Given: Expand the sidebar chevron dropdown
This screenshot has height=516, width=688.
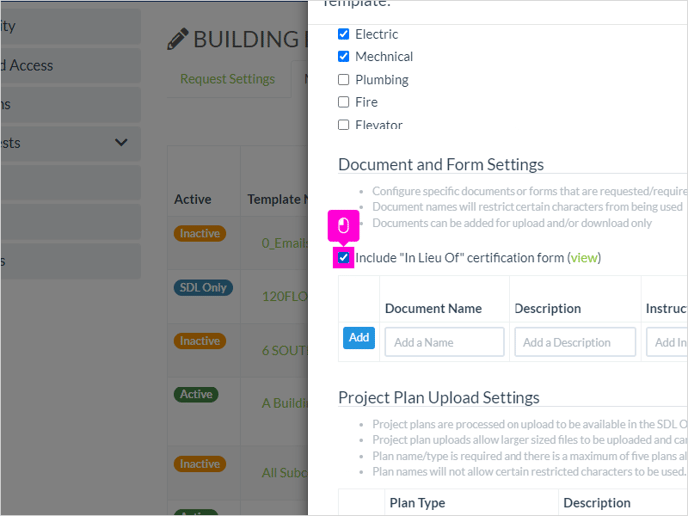Looking at the screenshot, I should click(x=121, y=142).
